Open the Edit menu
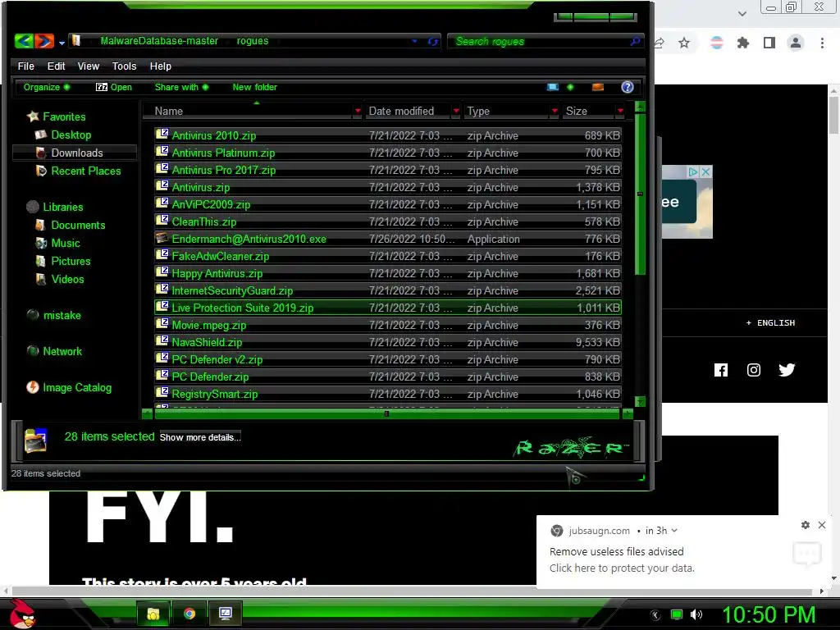Screen dimensions: 840x630 tap(56, 66)
